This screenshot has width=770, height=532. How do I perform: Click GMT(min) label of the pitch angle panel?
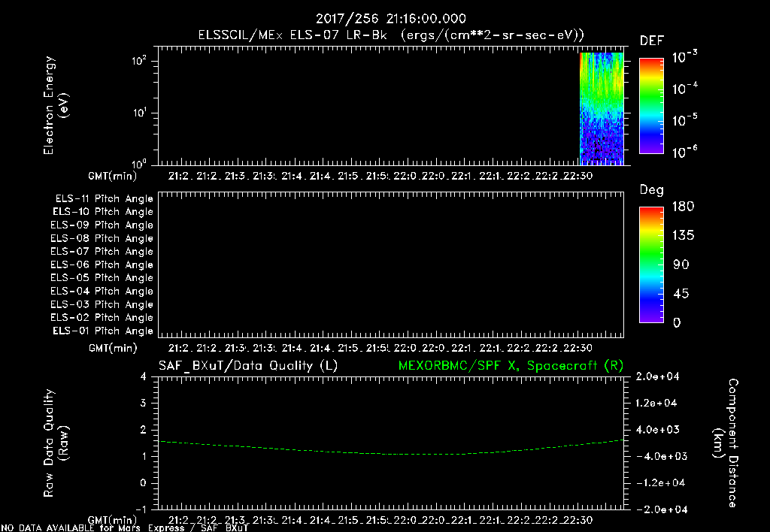(x=113, y=349)
